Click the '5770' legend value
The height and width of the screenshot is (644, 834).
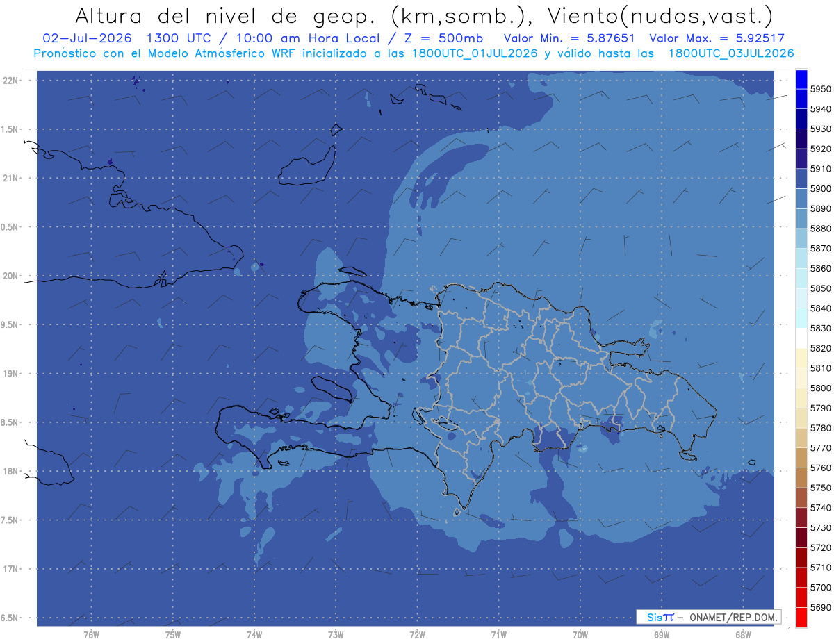point(820,448)
